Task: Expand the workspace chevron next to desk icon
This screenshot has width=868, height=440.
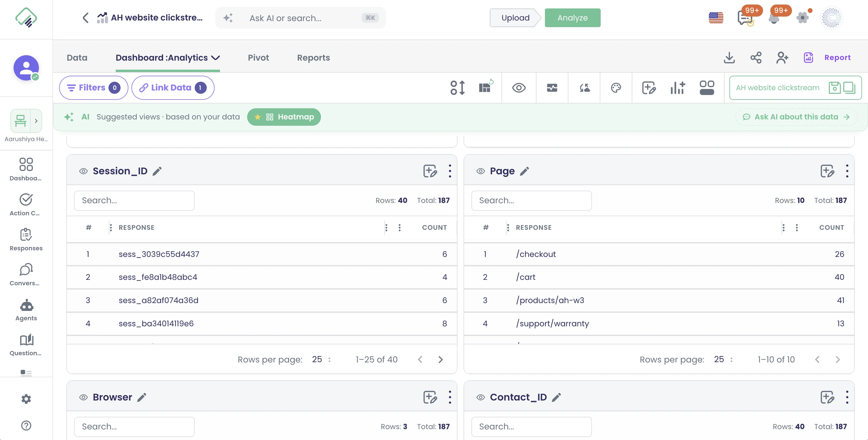Action: [36, 121]
